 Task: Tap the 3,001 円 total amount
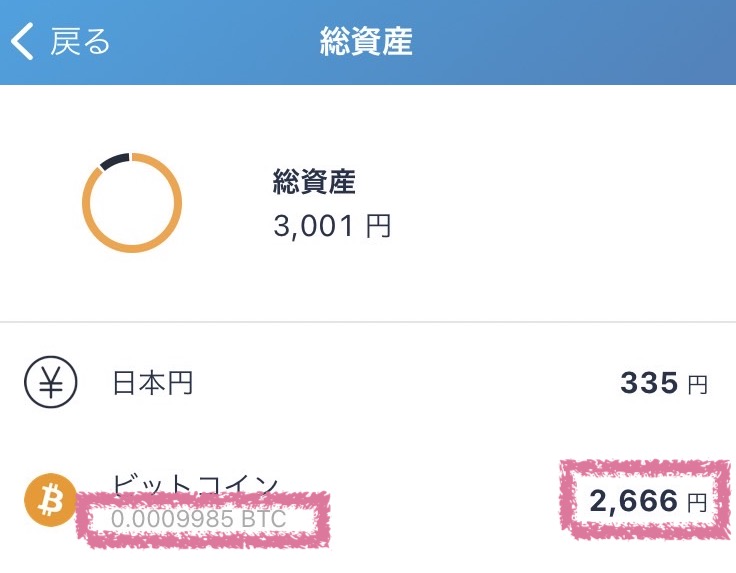coord(332,226)
